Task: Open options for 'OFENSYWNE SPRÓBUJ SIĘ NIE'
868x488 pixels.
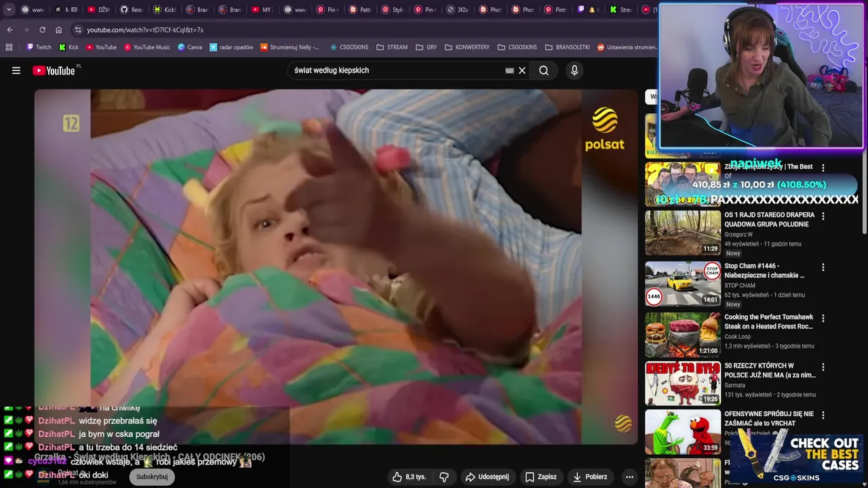Action: (x=823, y=415)
